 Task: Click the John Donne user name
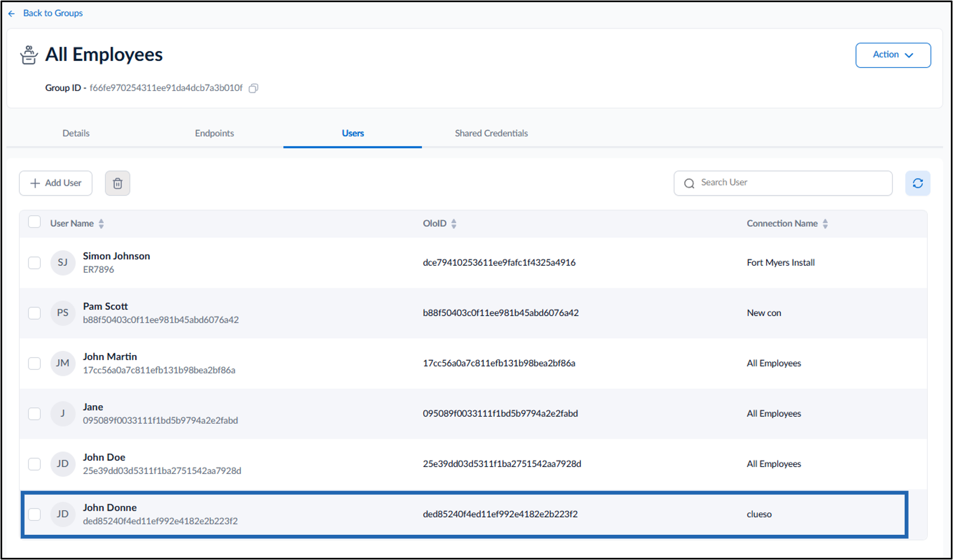click(110, 508)
